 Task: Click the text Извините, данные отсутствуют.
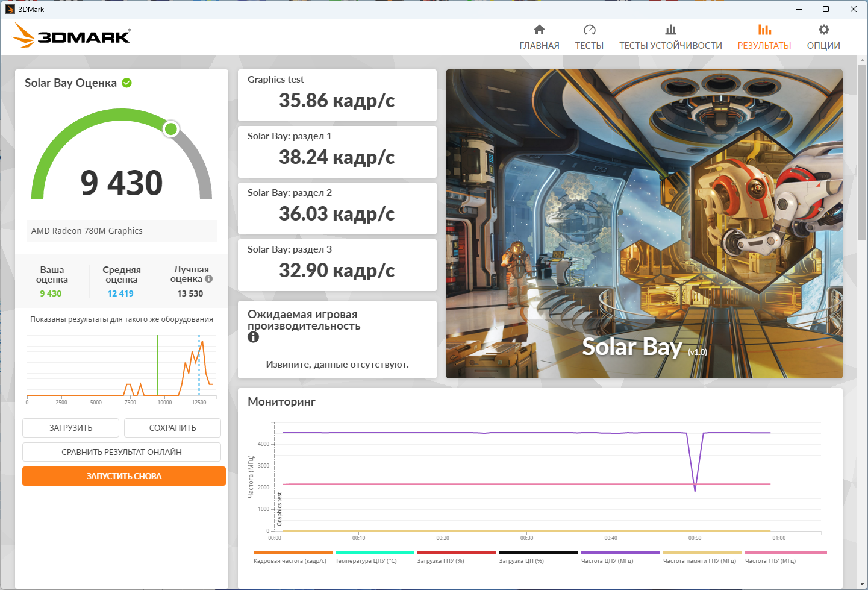click(337, 365)
